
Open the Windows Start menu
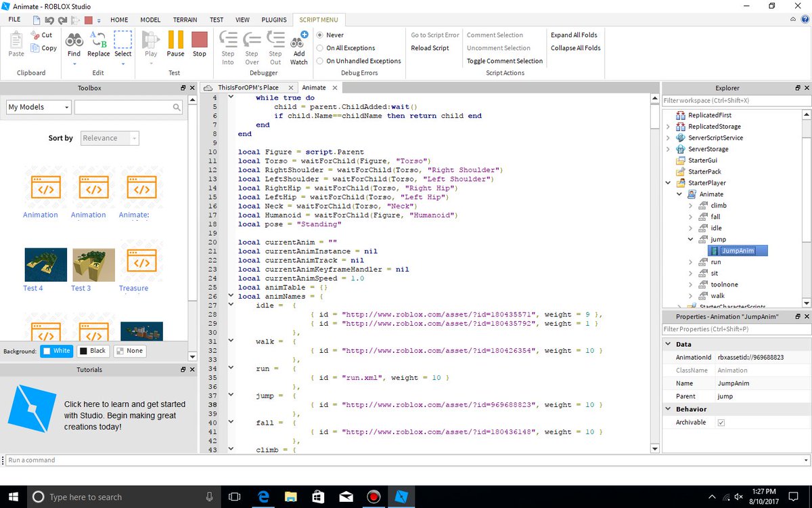14,496
